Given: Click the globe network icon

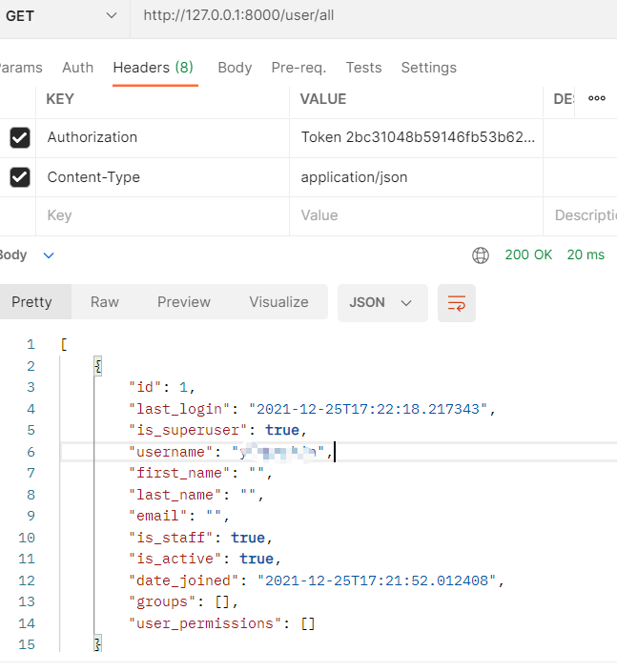Looking at the screenshot, I should (481, 255).
